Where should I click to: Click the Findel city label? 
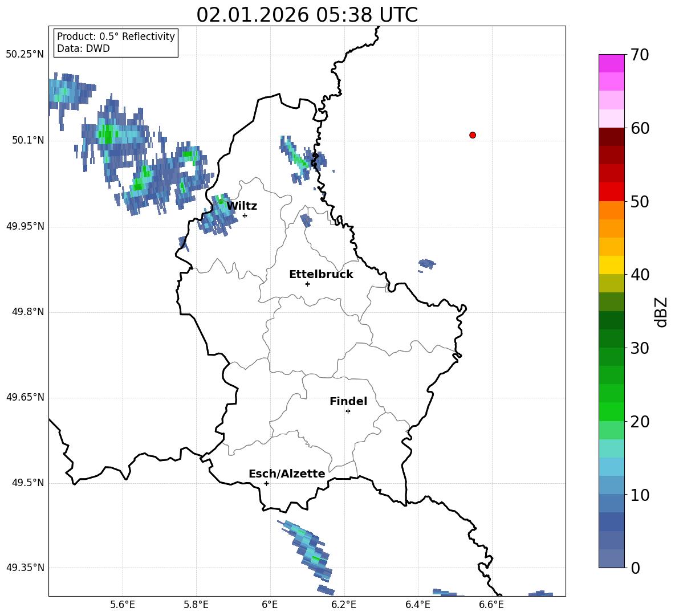click(348, 401)
